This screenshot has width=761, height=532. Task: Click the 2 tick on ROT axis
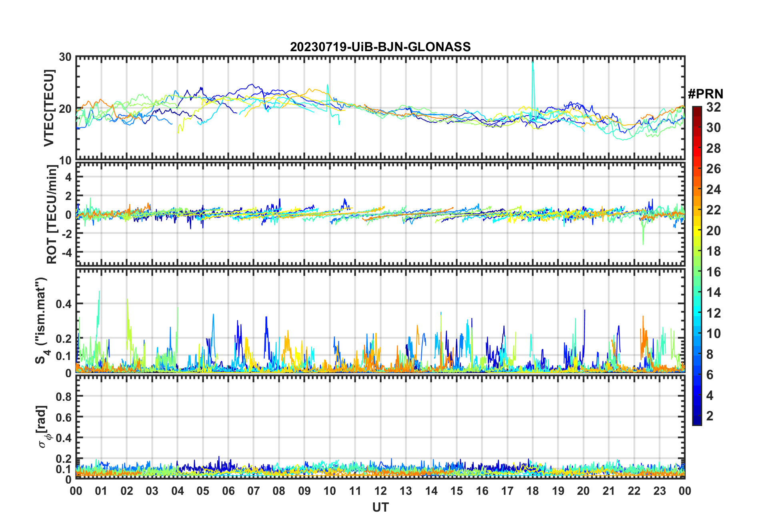68,196
